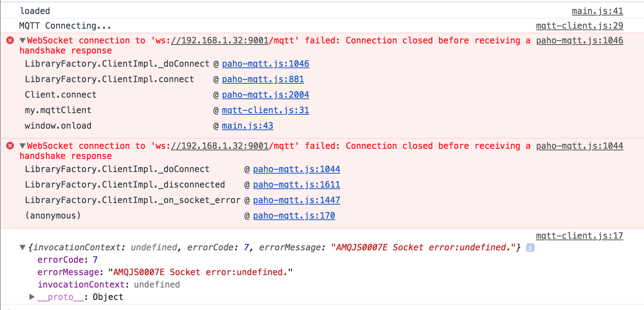This screenshot has width=644, height=310.
Task: Click the red error icon of second WebSocket error
Action: click(10, 146)
